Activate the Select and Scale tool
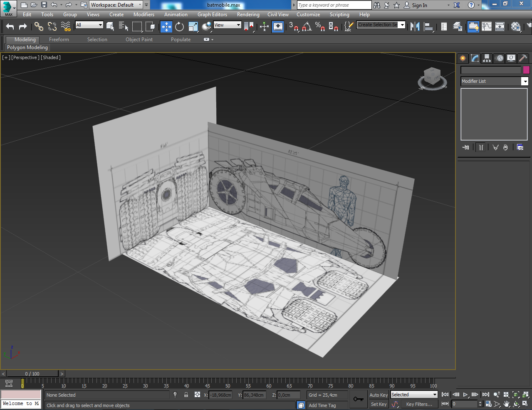 pyautogui.click(x=193, y=27)
